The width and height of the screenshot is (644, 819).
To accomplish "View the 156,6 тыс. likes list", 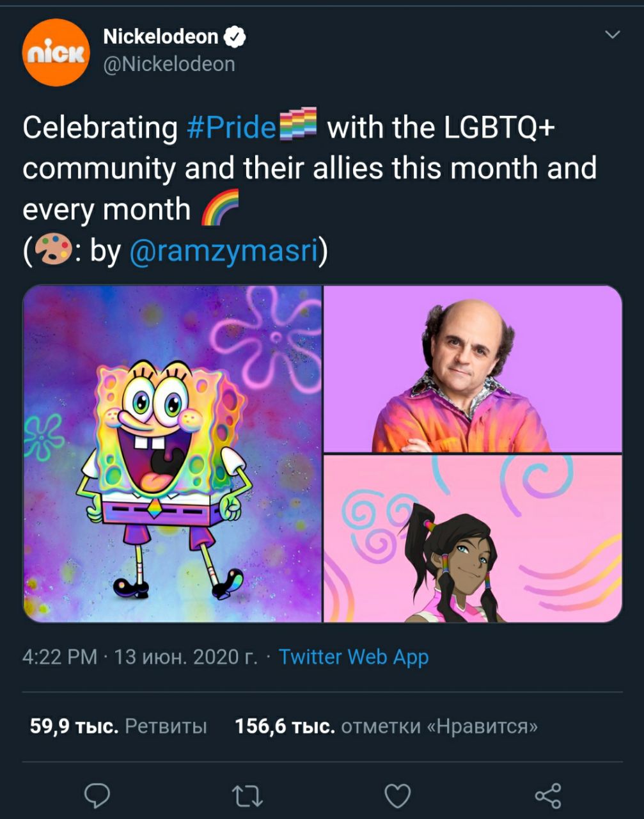I will pos(386,726).
